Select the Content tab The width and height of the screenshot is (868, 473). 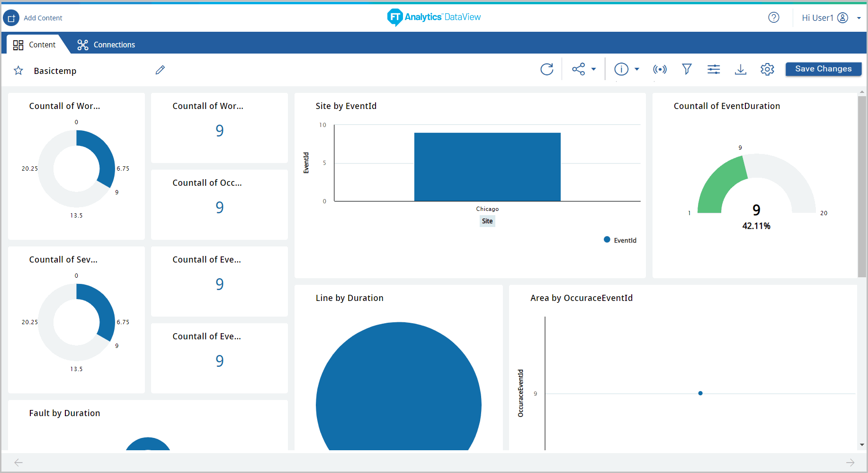coord(35,45)
